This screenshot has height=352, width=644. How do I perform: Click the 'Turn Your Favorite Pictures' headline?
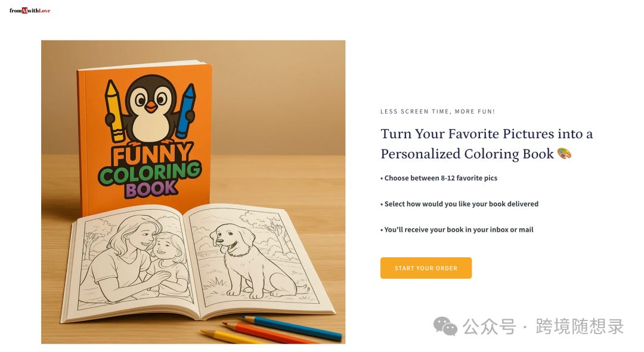tap(487, 144)
